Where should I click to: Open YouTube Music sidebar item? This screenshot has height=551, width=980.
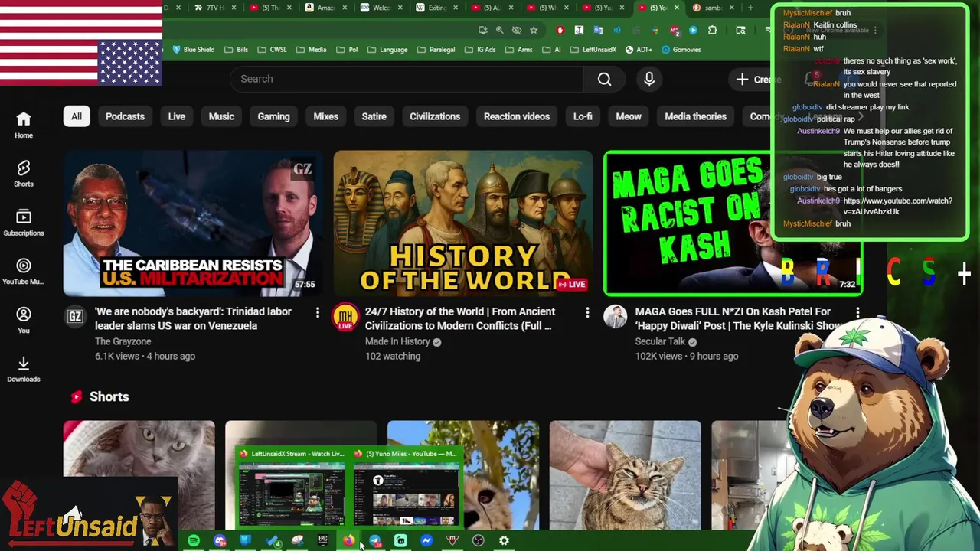(x=24, y=272)
